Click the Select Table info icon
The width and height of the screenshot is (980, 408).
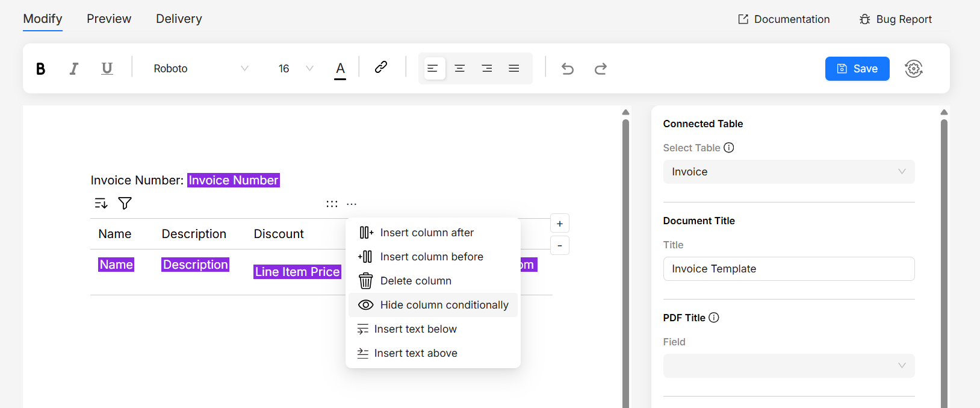pyautogui.click(x=729, y=148)
